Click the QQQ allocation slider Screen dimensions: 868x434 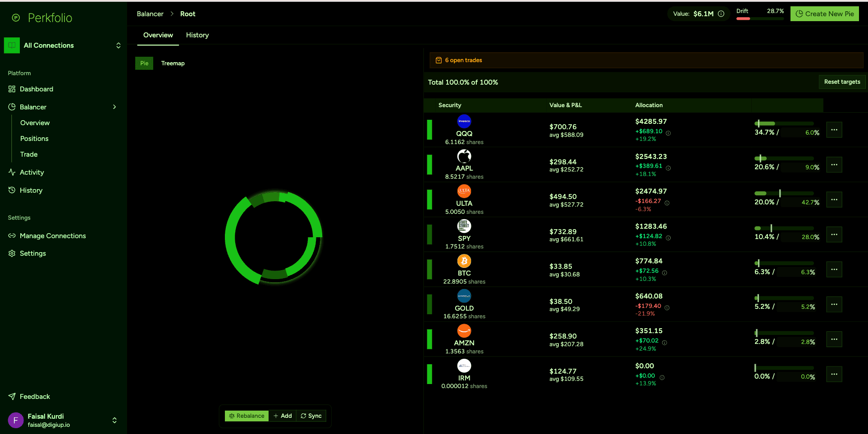pyautogui.click(x=784, y=123)
